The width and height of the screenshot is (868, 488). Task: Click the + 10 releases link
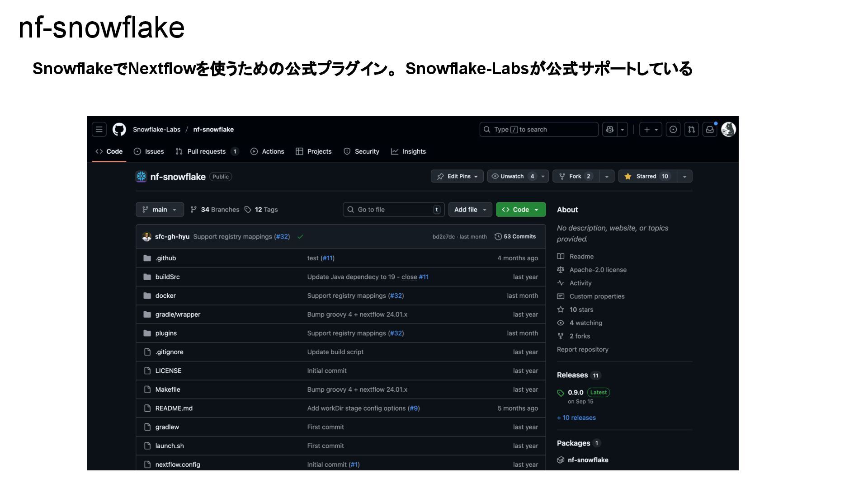coord(576,418)
